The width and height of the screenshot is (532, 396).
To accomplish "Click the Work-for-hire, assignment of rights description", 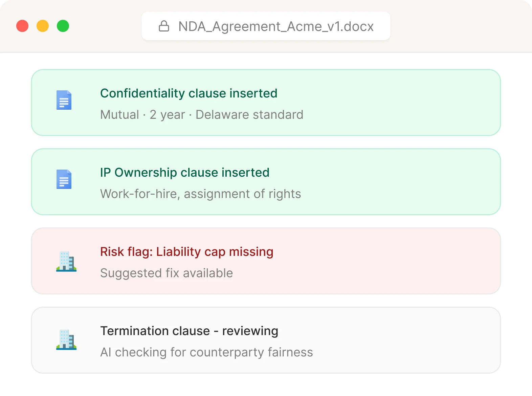I will pyautogui.click(x=200, y=194).
